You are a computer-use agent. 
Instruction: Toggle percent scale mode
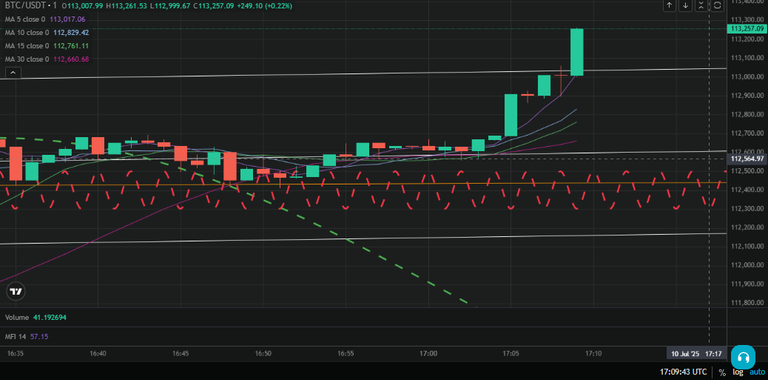(x=722, y=373)
